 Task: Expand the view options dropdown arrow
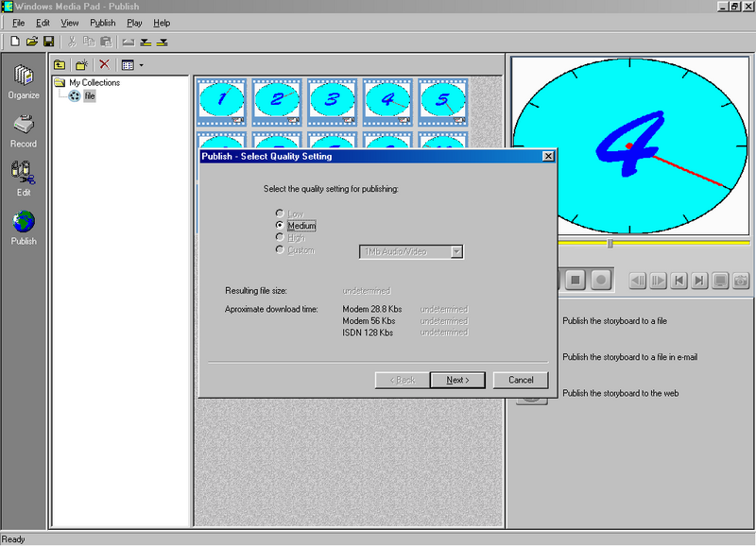(x=141, y=65)
